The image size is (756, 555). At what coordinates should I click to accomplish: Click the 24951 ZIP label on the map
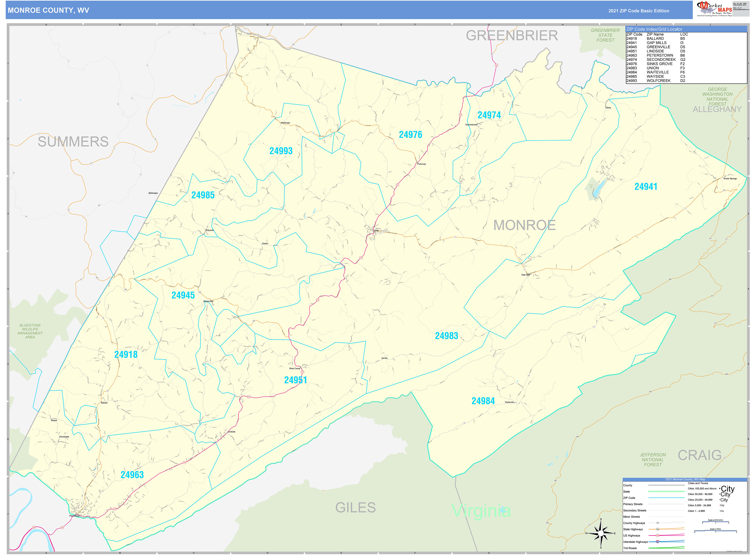coord(296,380)
